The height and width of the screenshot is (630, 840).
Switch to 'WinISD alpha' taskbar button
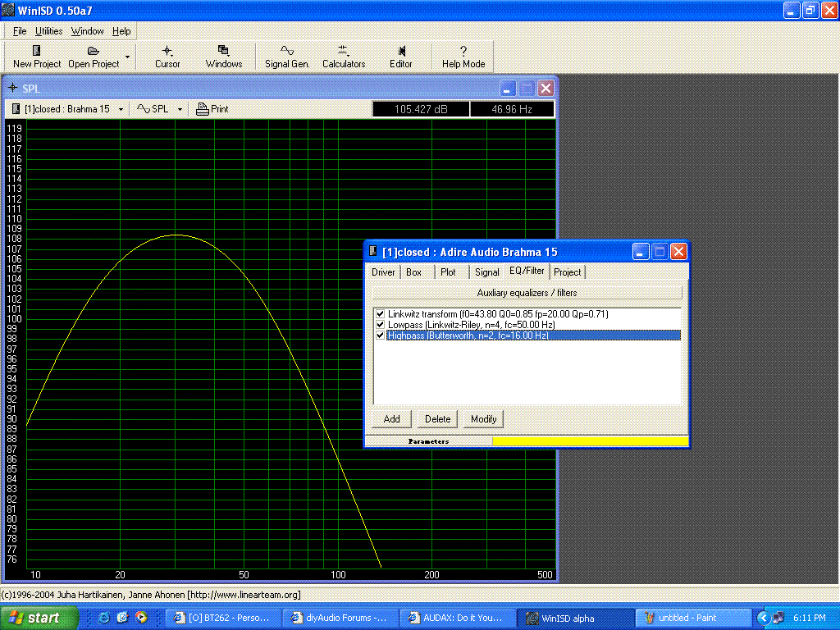(x=574, y=618)
